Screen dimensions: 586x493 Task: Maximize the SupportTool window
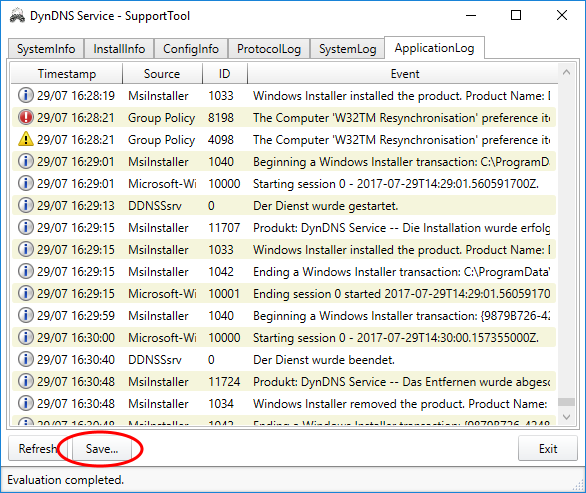coord(516,15)
